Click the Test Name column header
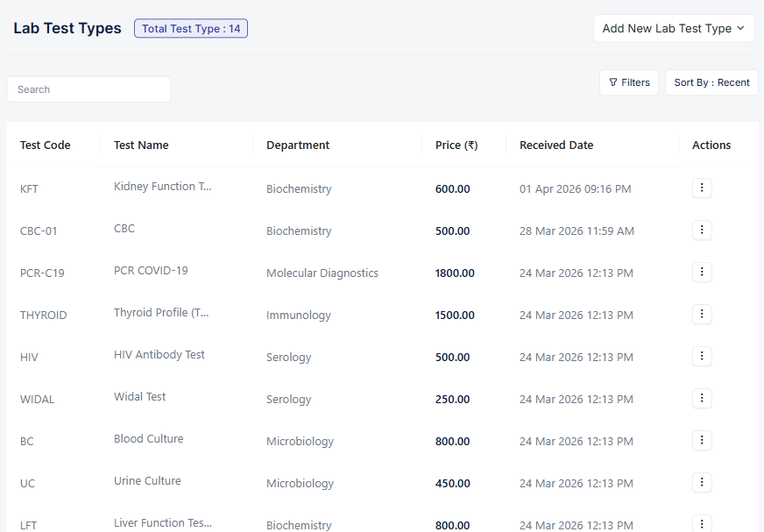This screenshot has height=532, width=764. 141,145
